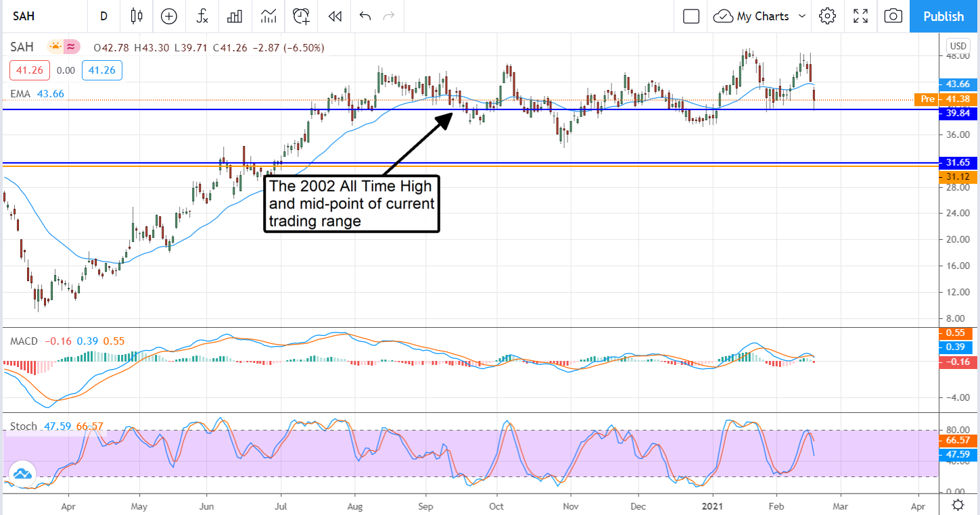Open the candlestick chart style selector
The height and width of the screenshot is (515, 980).
click(x=137, y=16)
